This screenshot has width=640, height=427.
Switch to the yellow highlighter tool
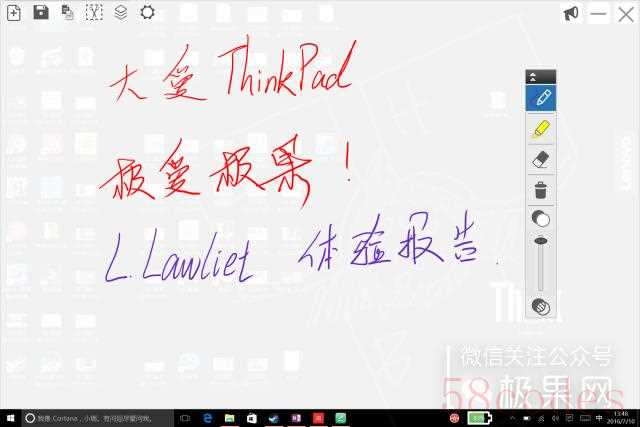click(541, 128)
